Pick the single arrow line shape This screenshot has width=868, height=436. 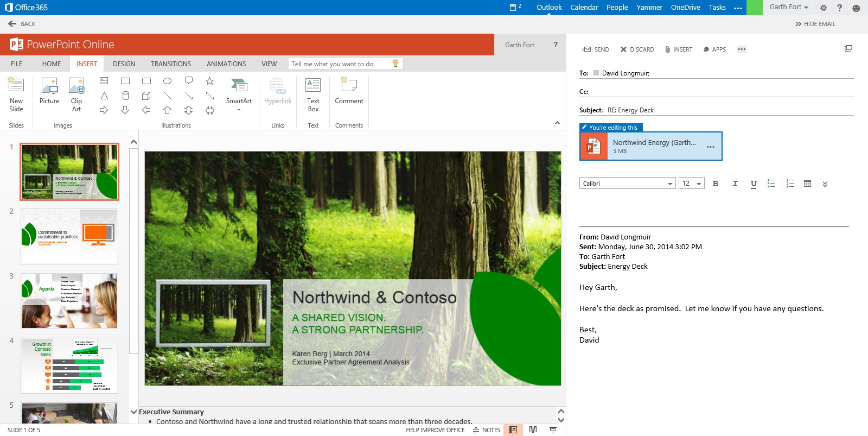pos(189,96)
